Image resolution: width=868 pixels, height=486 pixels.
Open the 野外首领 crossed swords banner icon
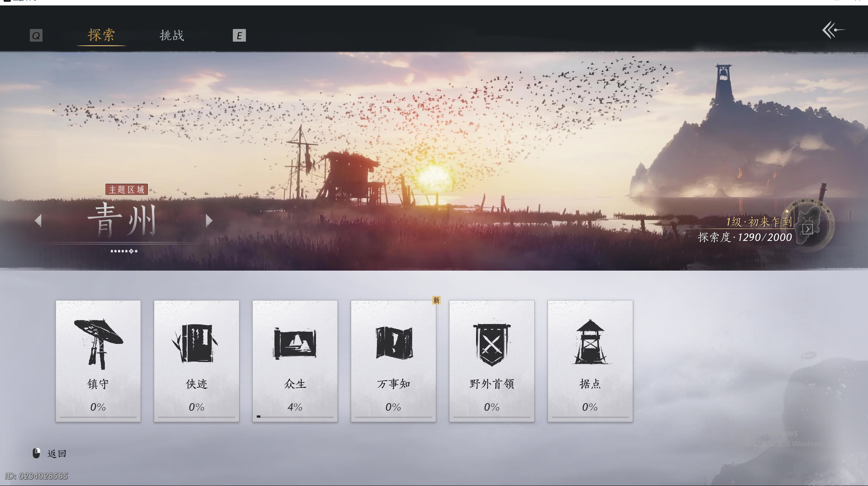pos(492,344)
